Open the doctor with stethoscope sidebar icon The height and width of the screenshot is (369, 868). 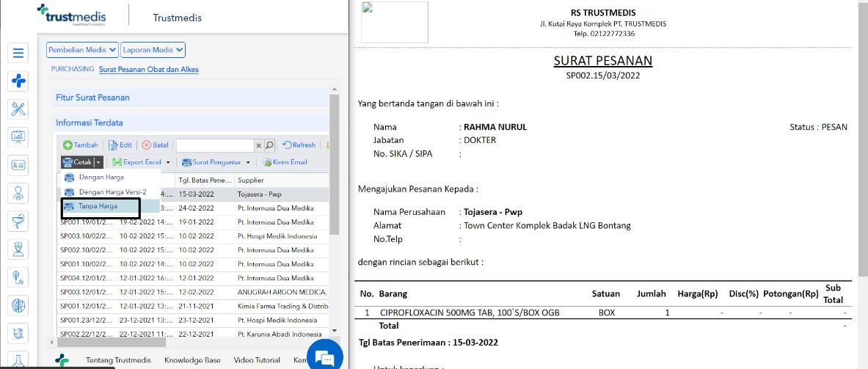tap(18, 193)
